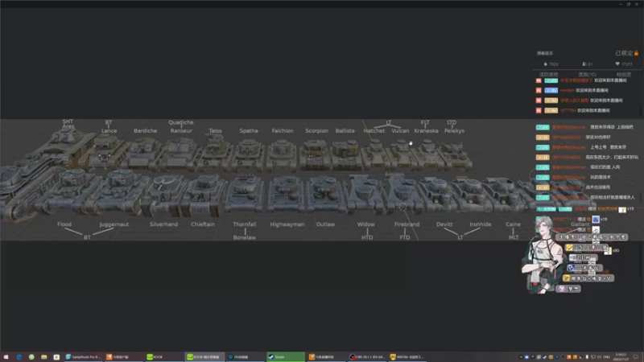
Task: Click the viewers icon showing 61
Action: (x=584, y=64)
